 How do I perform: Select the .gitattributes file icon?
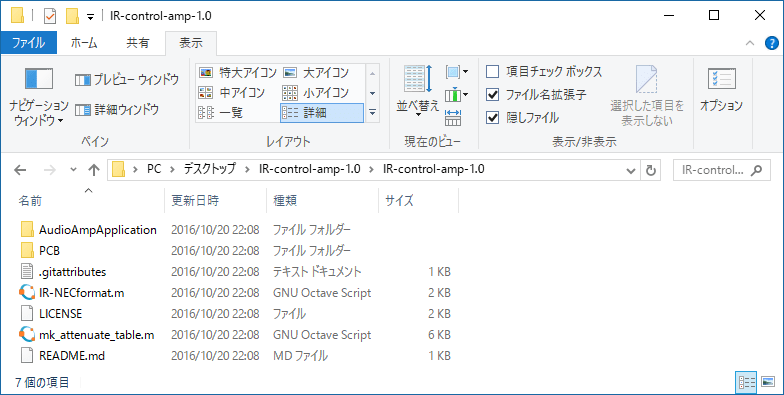pos(28,272)
